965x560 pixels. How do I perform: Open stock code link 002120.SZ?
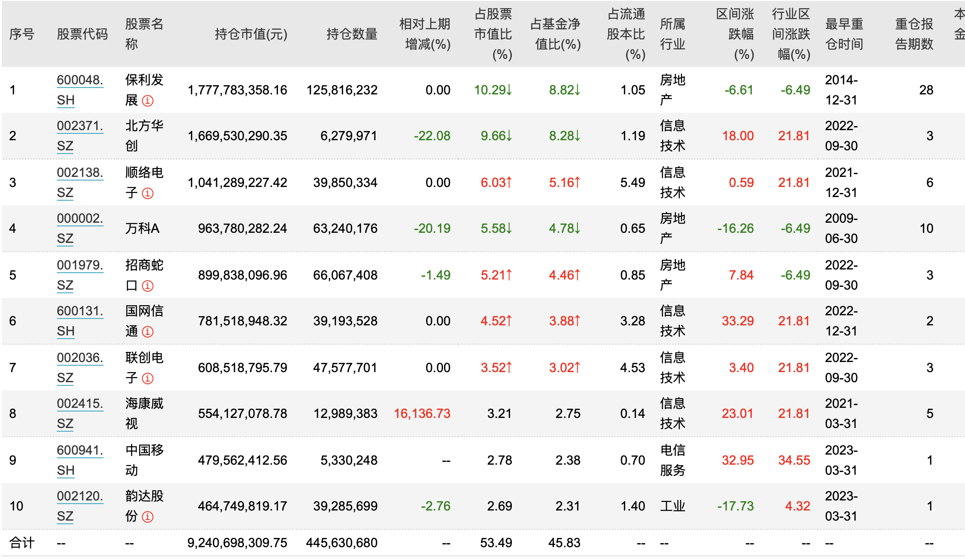click(80, 506)
